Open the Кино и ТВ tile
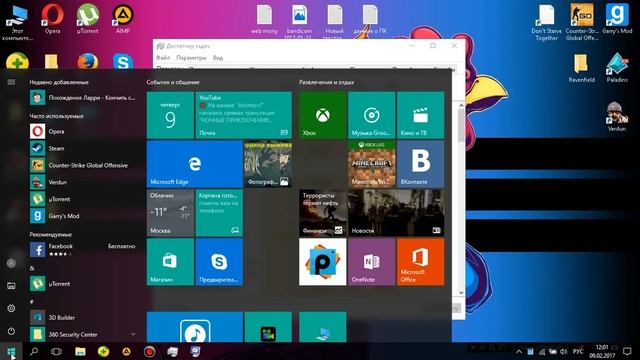This screenshot has height=360, width=640. pyautogui.click(x=420, y=115)
